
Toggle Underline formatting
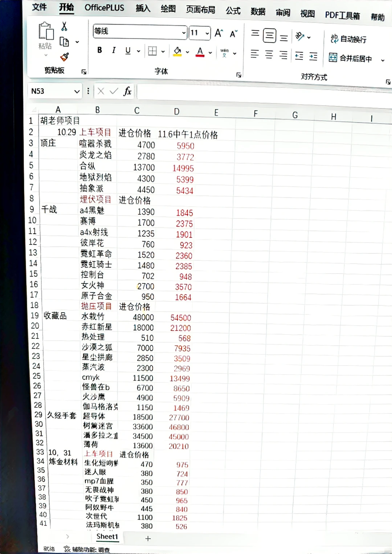128,50
